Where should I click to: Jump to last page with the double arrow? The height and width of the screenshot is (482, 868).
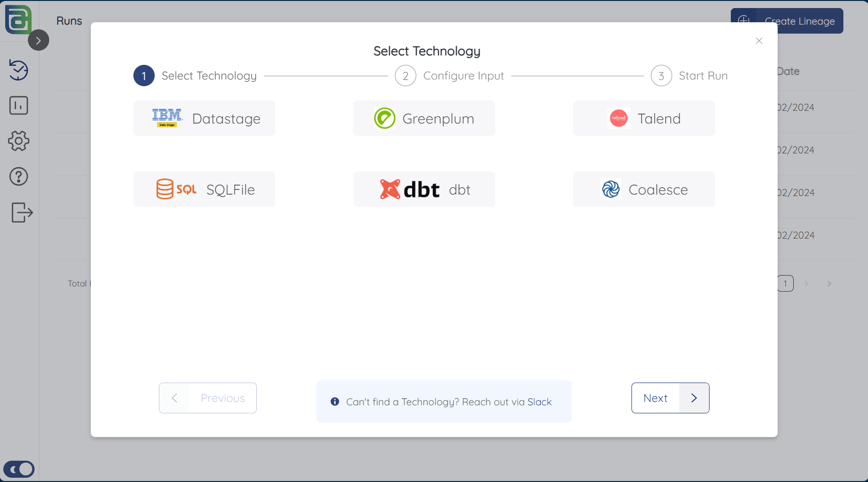coord(829,284)
